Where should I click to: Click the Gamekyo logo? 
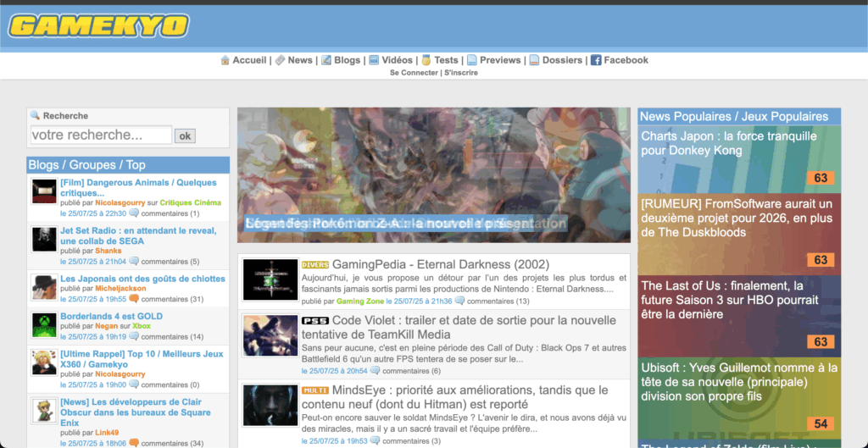[x=98, y=25]
